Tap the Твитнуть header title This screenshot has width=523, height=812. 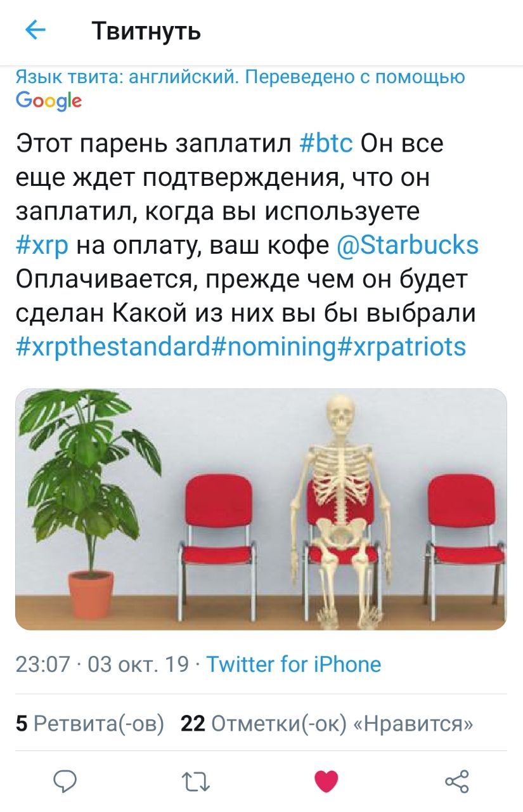point(146,30)
